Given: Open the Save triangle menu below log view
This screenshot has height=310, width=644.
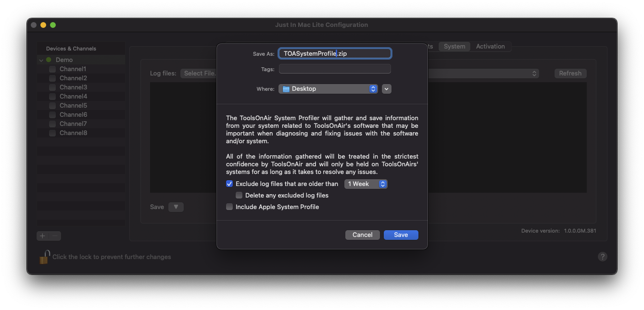Looking at the screenshot, I should click(x=176, y=207).
